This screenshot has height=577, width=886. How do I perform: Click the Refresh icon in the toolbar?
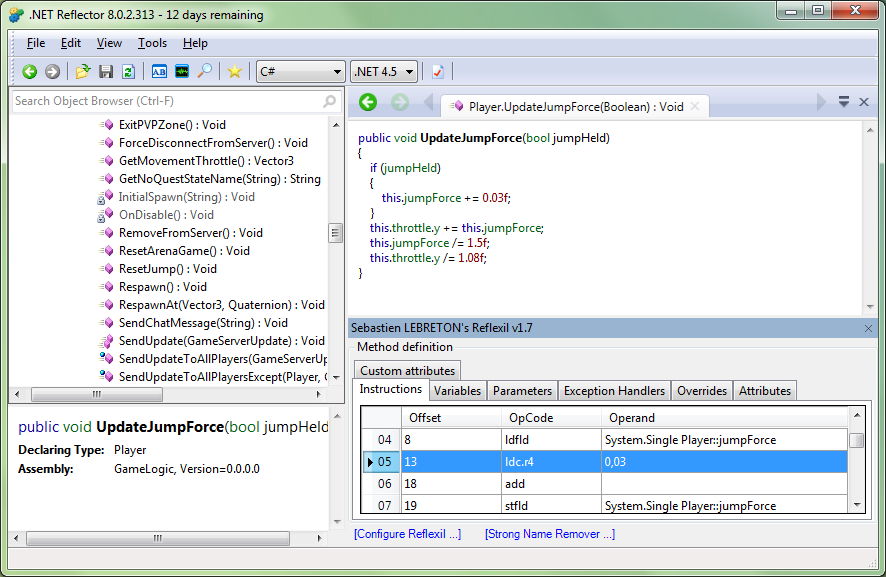[128, 72]
